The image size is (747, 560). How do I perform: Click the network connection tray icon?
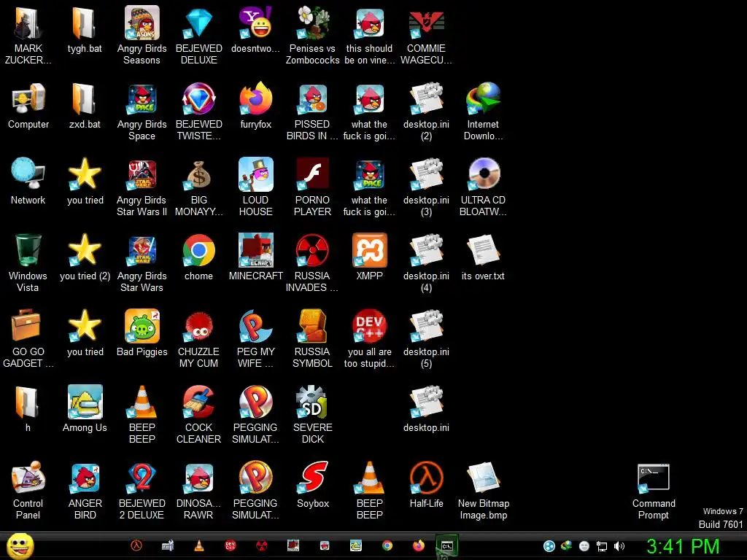(x=601, y=546)
